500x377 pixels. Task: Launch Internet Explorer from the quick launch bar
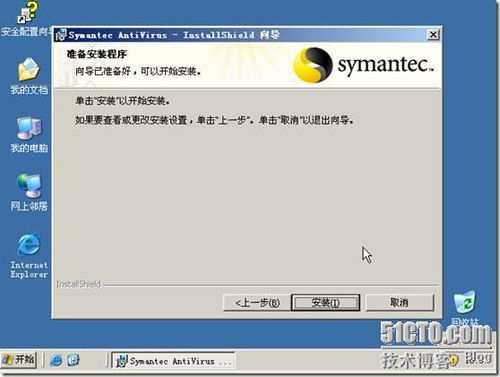[x=56, y=360]
